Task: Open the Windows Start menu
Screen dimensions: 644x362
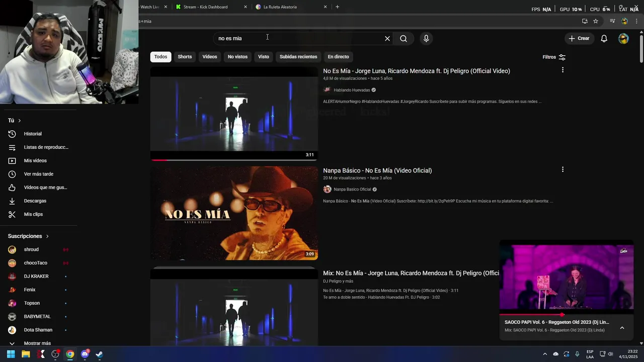Action: coord(11,354)
